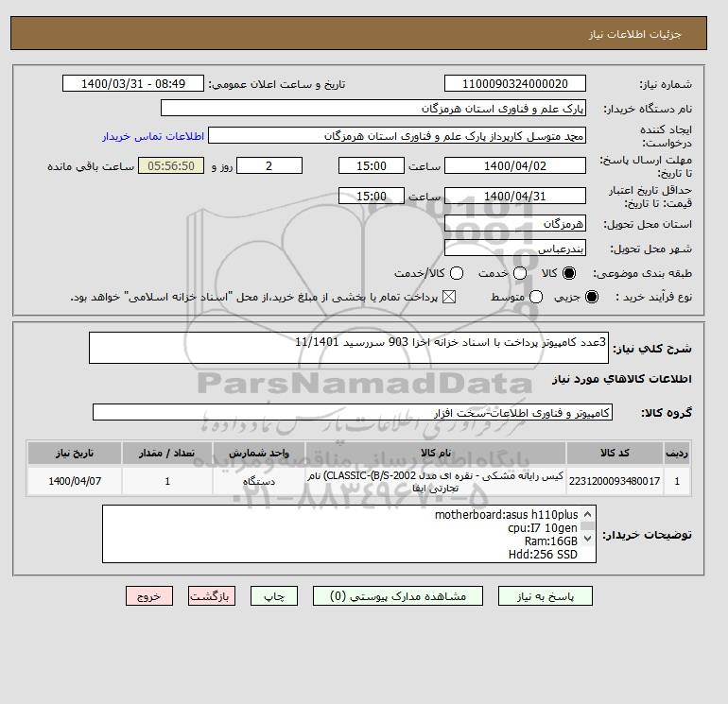This screenshot has width=728, height=704.
Task: Click the general need description text box
Action: point(349,348)
